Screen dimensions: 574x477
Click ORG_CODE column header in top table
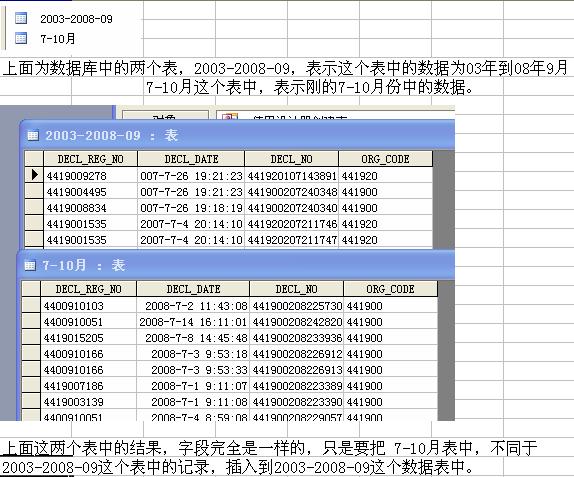[x=385, y=159]
